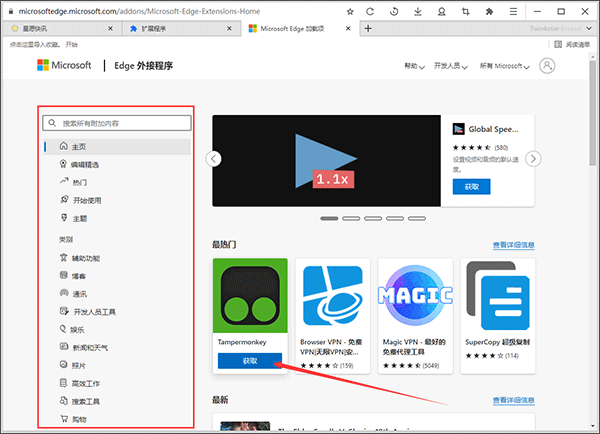The height and width of the screenshot is (434, 600).
Task: Click the user account profile icon
Action: click(x=546, y=66)
